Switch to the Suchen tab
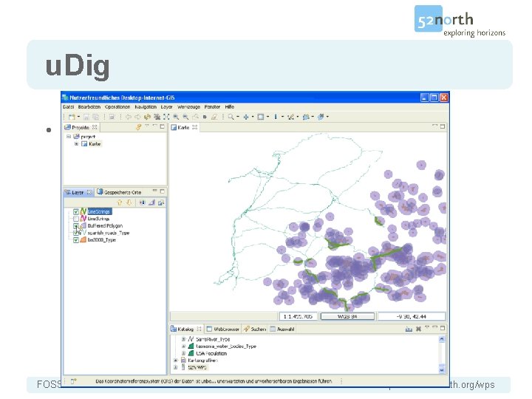The height and width of the screenshot is (399, 532). click(x=255, y=329)
